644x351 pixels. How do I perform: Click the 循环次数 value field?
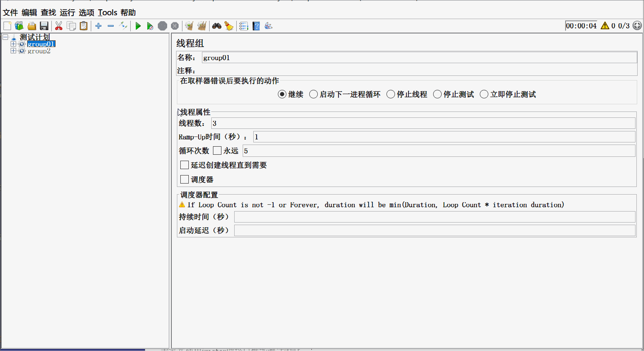point(439,150)
